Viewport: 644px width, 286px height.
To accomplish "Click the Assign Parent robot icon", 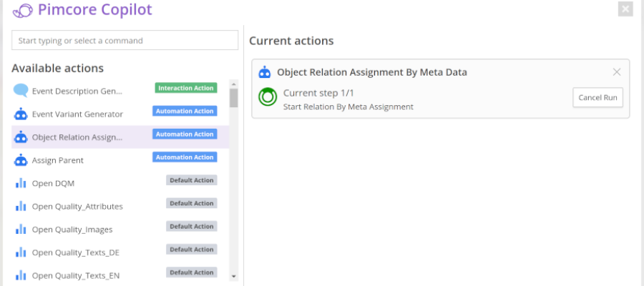I will (21, 159).
